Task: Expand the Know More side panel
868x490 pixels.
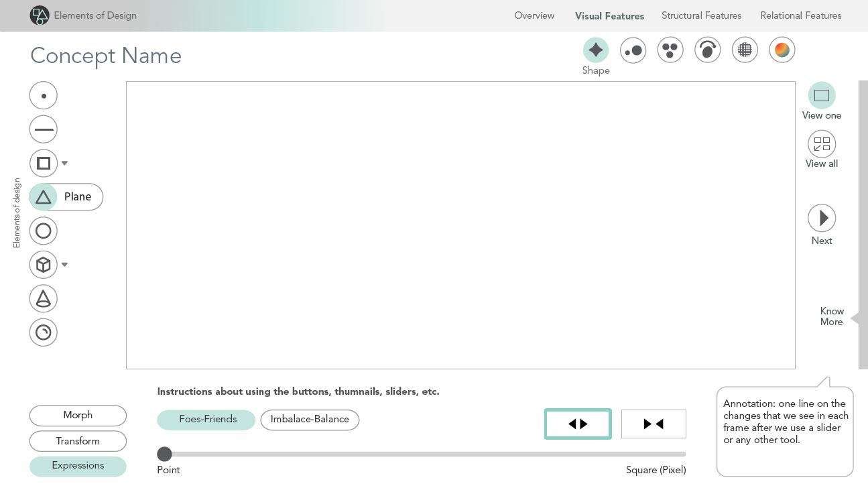Action: point(855,319)
